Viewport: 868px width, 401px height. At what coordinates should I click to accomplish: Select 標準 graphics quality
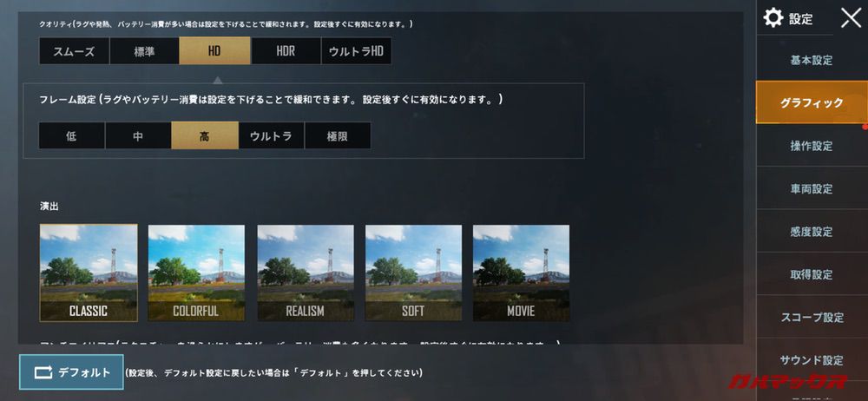pos(144,51)
